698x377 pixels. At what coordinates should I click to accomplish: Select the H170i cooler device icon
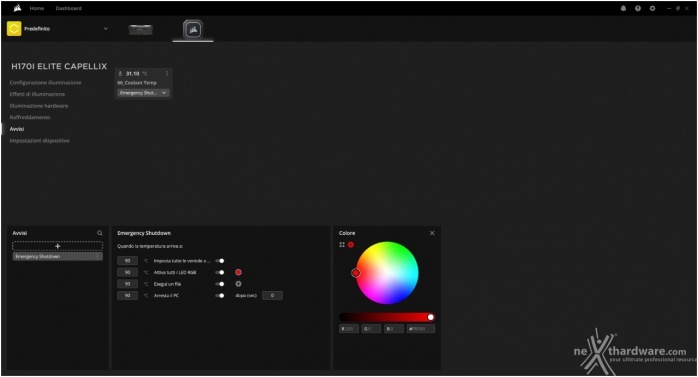pyautogui.click(x=193, y=29)
